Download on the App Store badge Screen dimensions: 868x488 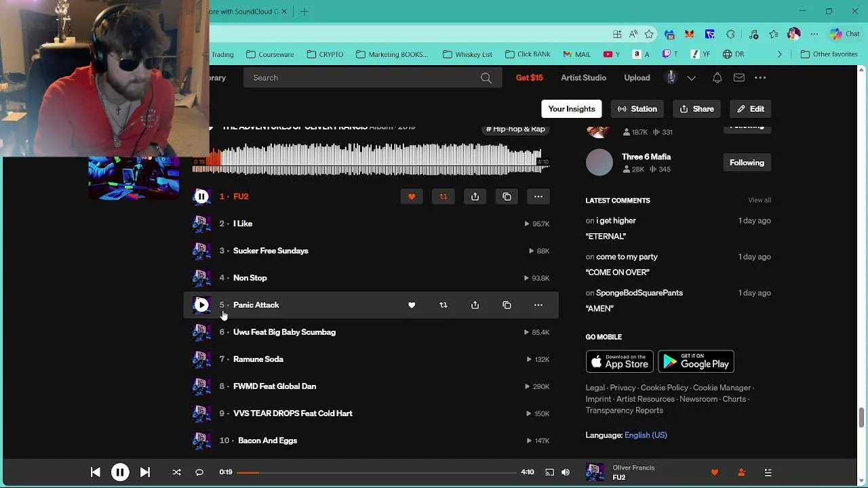(620, 362)
